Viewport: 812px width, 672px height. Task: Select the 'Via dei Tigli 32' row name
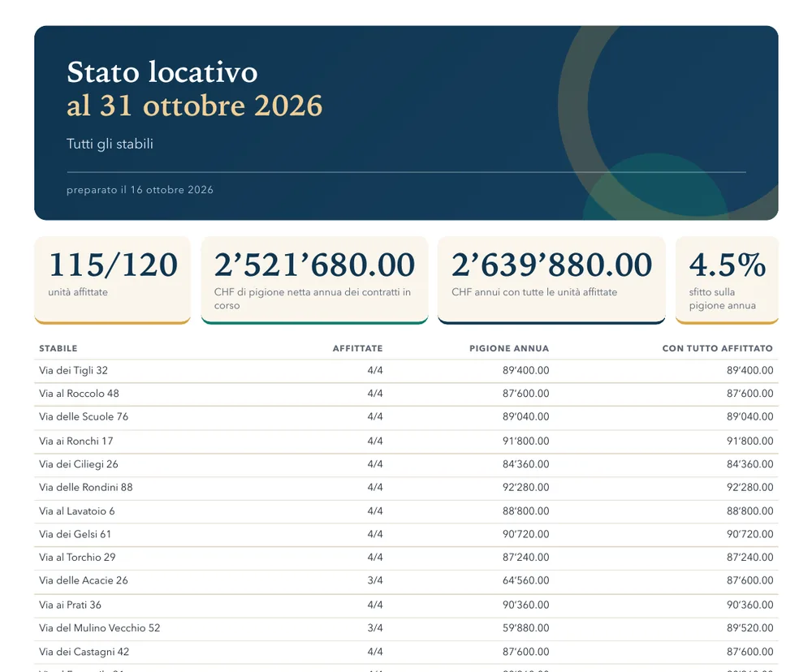74,370
